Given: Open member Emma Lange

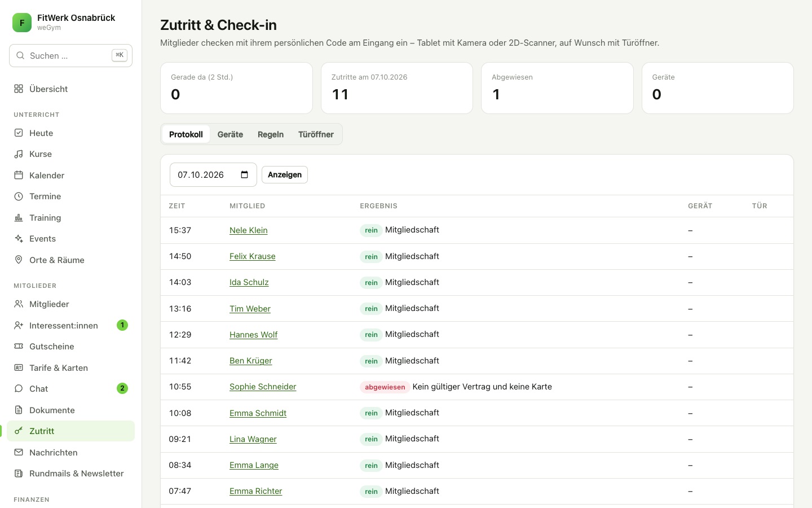Looking at the screenshot, I should coord(254,465).
